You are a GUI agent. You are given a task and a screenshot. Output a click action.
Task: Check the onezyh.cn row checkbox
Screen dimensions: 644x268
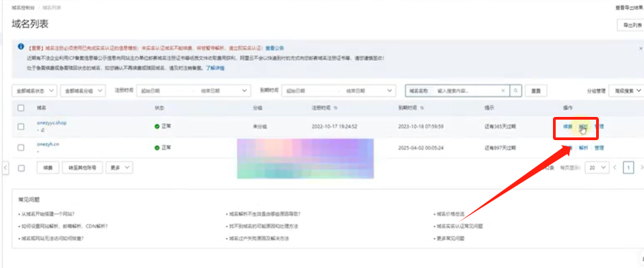pyautogui.click(x=21, y=148)
